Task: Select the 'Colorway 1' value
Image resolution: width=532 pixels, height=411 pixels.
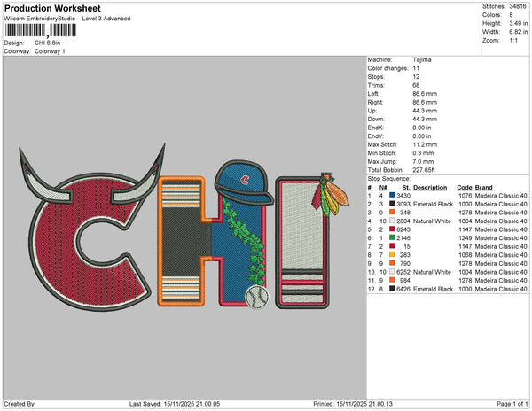Action: tap(50, 51)
